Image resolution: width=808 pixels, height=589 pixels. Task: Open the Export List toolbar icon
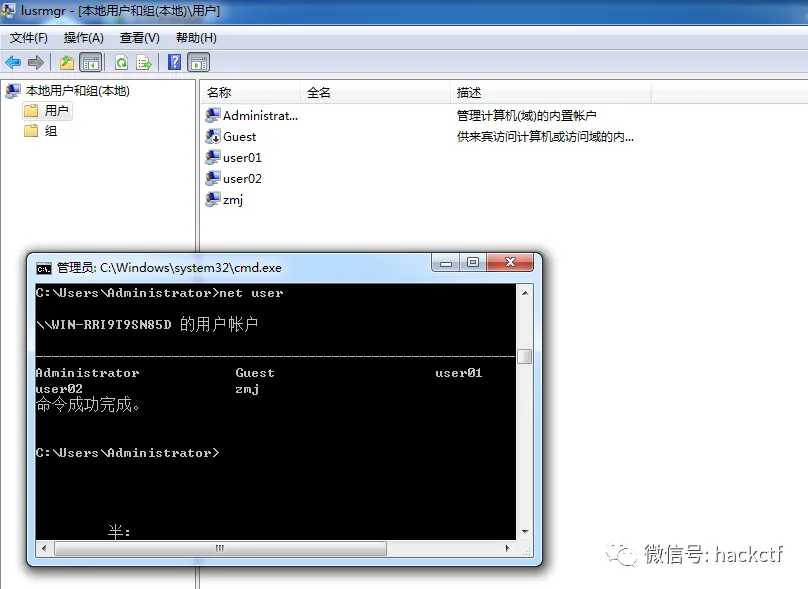pyautogui.click(x=141, y=61)
